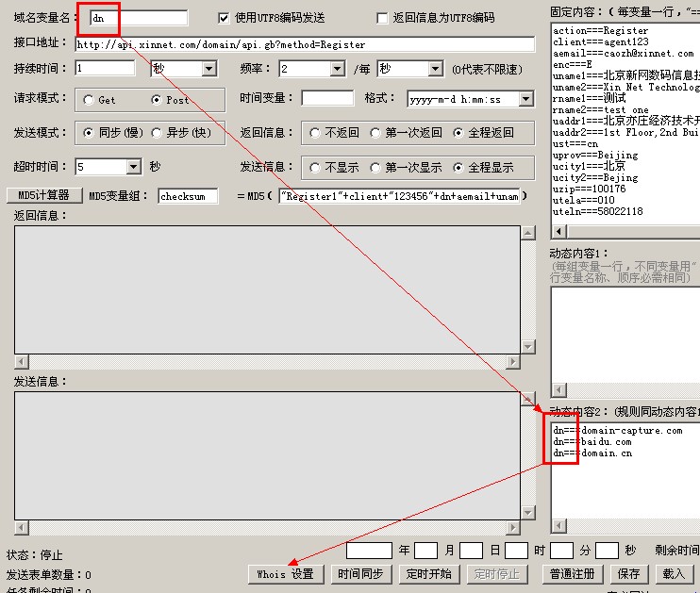This screenshot has height=593, width=700.
Task: Enable the 返回信息为UTF8编码 checkbox
Action: tap(381, 18)
